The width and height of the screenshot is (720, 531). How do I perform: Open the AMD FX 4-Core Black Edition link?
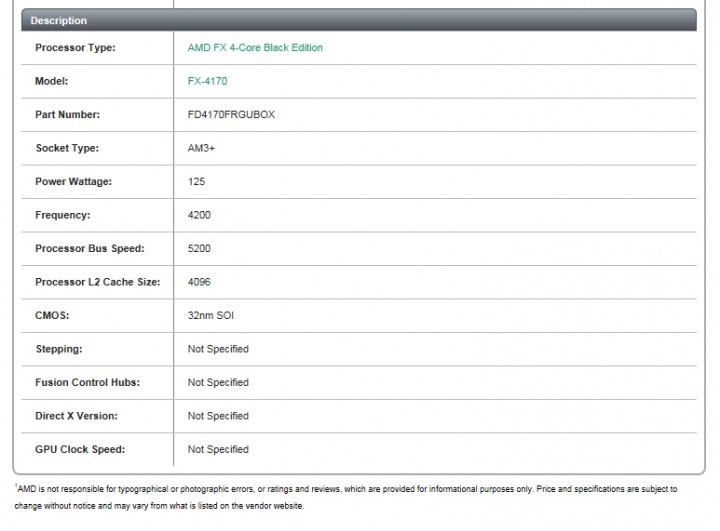click(255, 47)
